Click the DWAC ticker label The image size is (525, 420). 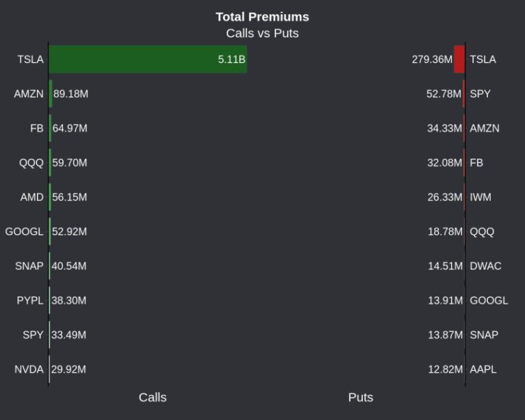coord(485,266)
